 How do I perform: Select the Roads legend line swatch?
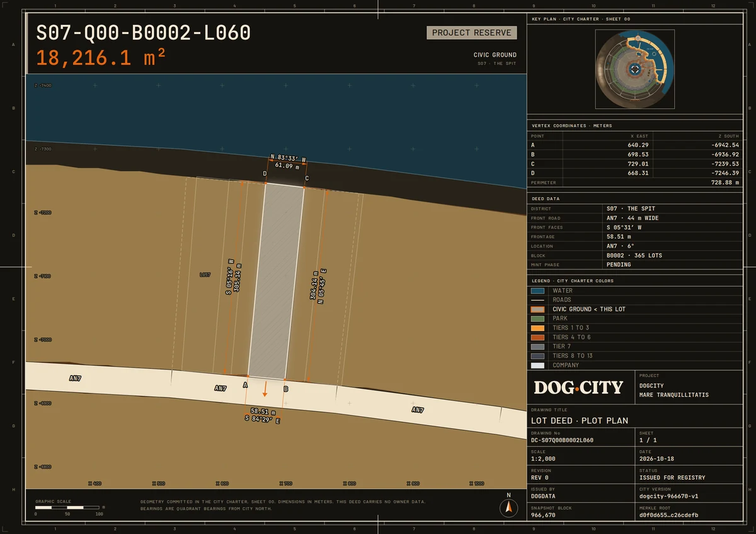(x=537, y=300)
